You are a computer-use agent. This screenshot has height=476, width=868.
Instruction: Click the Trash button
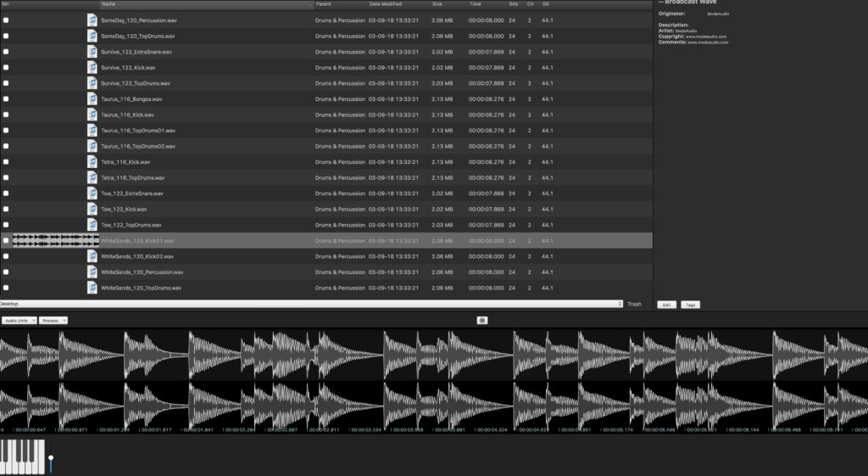634,305
